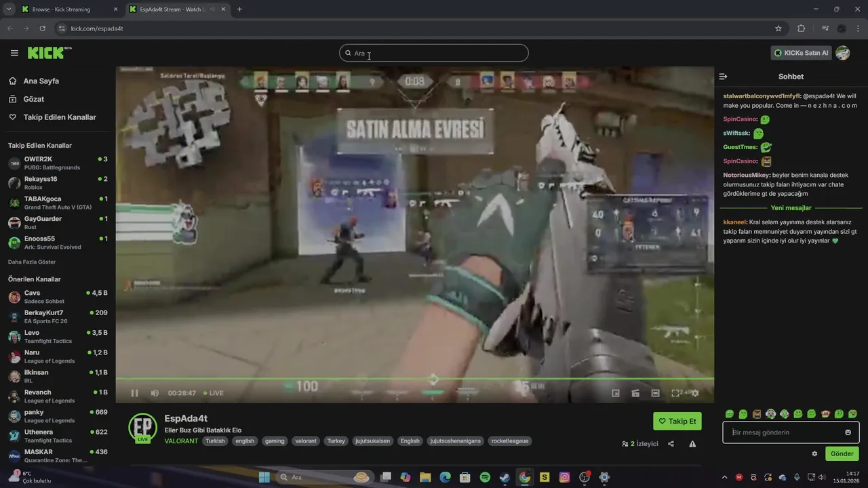Image resolution: width=868 pixels, height=488 pixels.
Task: Open ilkinsan IRL channel
Action: point(58,376)
